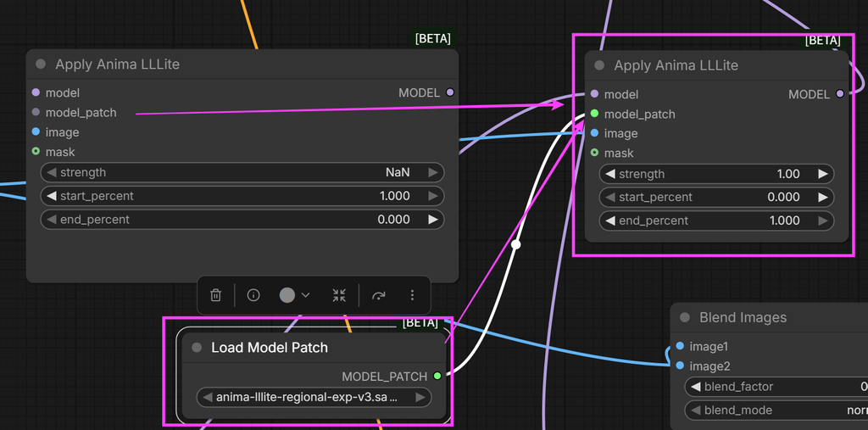Click image input socket on left LLLite node
This screenshot has width=868, height=430.
point(36,131)
